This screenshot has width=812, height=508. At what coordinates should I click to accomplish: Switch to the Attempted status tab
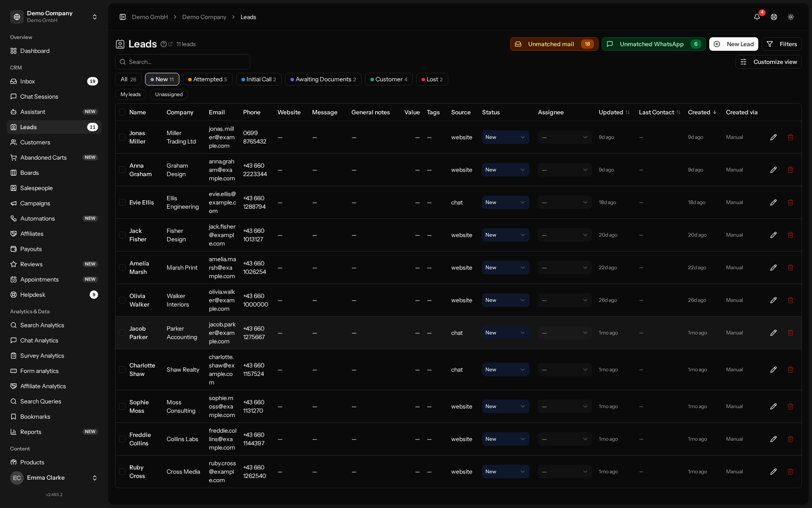(207, 79)
